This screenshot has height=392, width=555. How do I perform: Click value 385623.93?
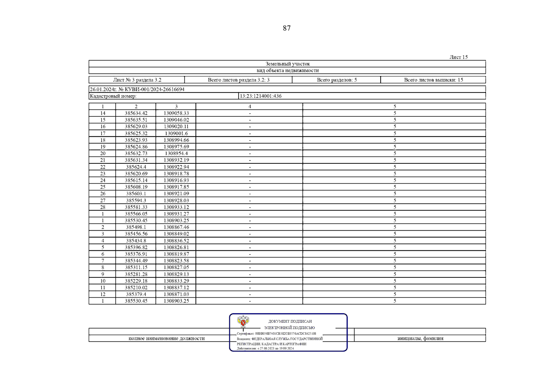tap(136, 140)
